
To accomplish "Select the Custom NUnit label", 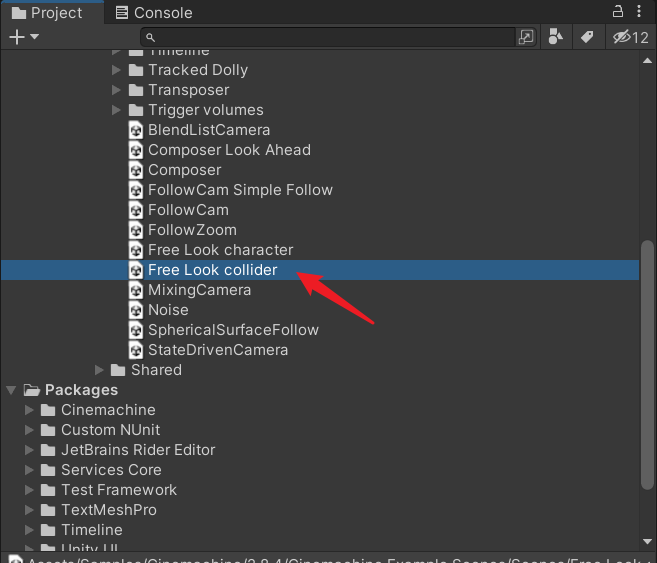I will 111,430.
